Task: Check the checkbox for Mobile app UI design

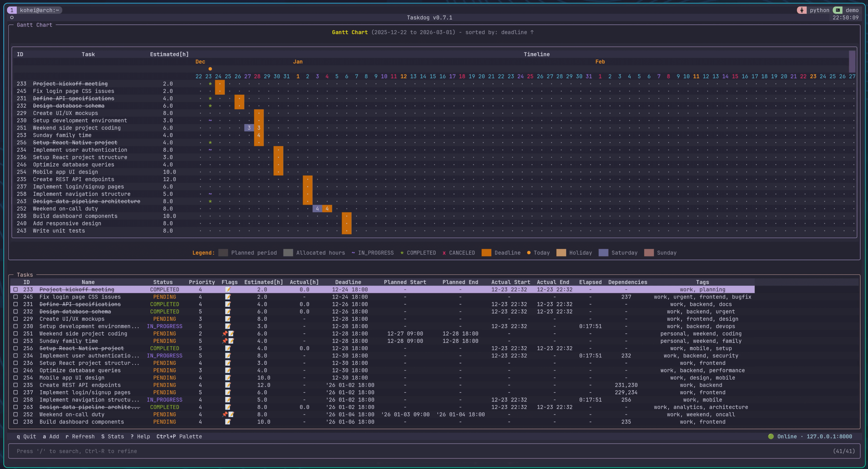Action: tap(16, 378)
